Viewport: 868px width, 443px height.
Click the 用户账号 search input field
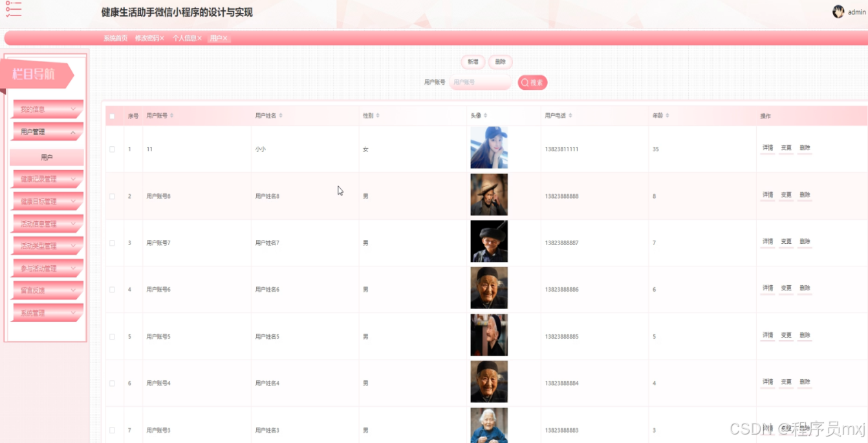[x=480, y=82]
